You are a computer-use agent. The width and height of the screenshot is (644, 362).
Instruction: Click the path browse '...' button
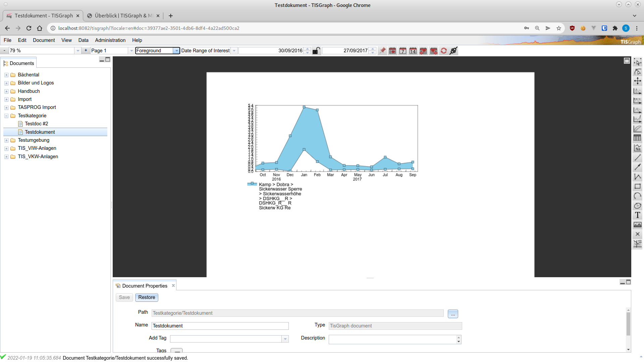pyautogui.click(x=453, y=314)
